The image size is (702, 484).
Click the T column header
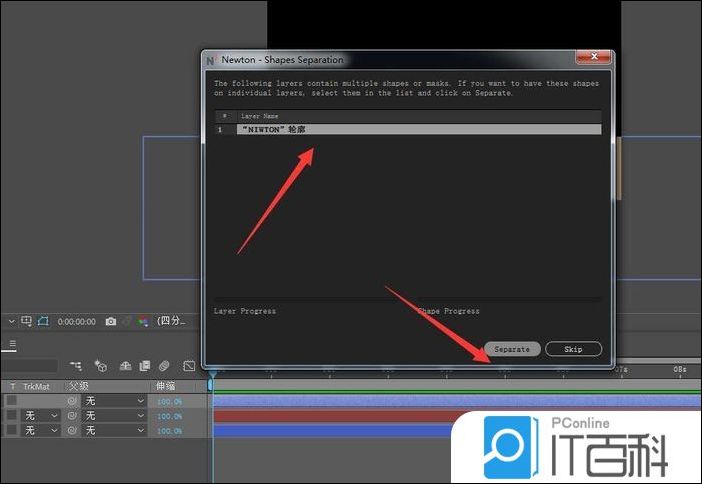pos(13,386)
